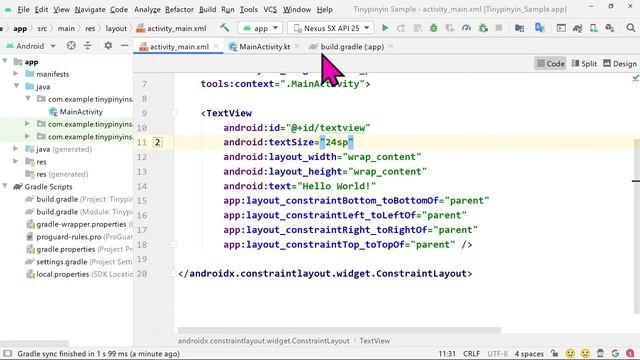Click layout breadcrumb in navigation bar
640x360 pixels.
coord(116,28)
